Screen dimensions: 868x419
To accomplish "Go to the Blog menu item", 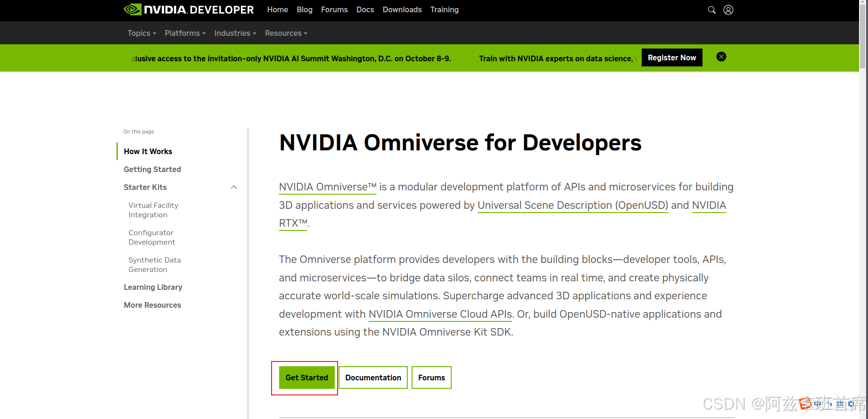I will pos(304,10).
